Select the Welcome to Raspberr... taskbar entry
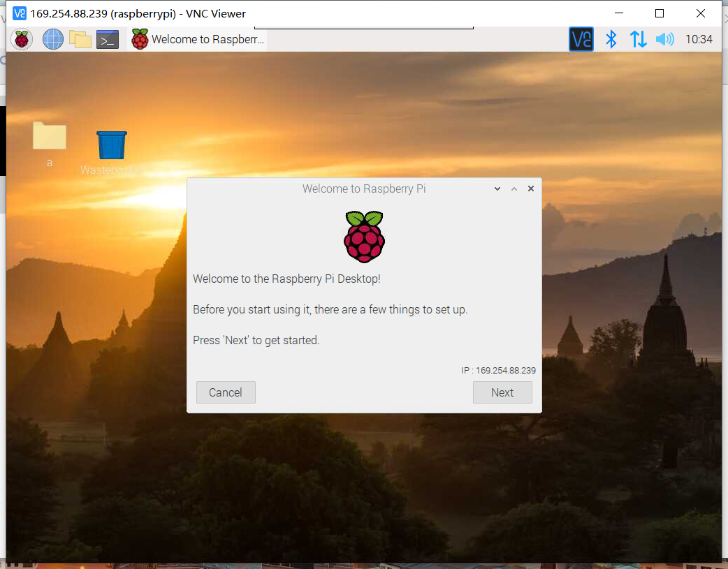Image resolution: width=728 pixels, height=569 pixels. coord(198,40)
